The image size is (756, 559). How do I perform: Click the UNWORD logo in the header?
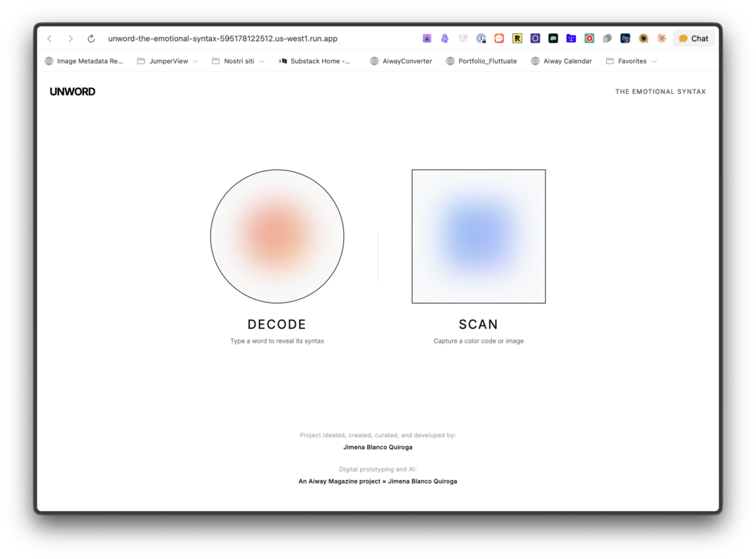(x=72, y=92)
